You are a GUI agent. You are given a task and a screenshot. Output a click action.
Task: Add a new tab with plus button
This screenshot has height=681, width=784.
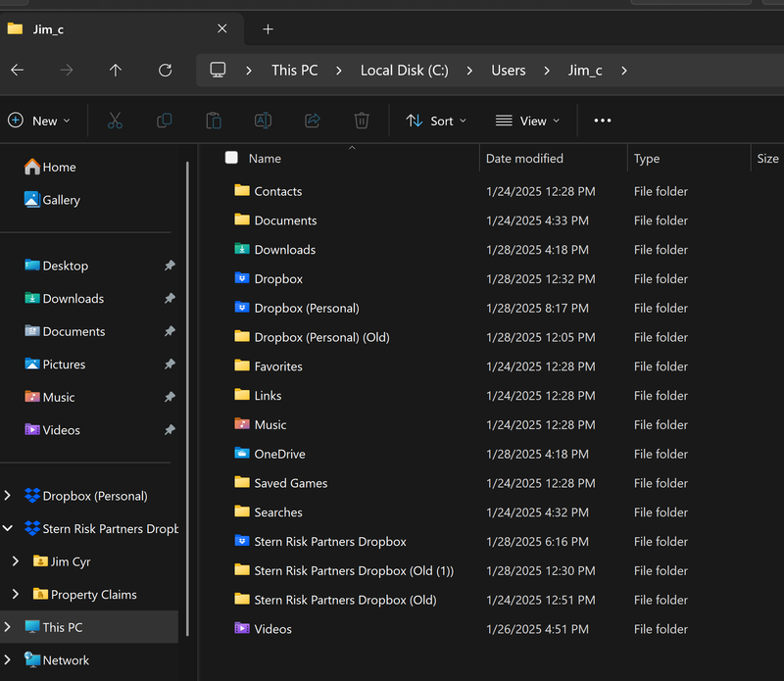[x=268, y=29]
